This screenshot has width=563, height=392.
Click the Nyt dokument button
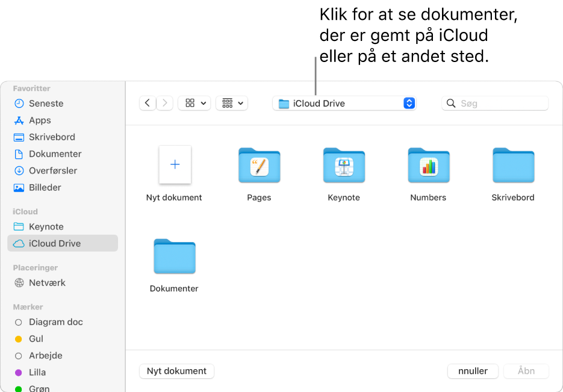pyautogui.click(x=176, y=371)
